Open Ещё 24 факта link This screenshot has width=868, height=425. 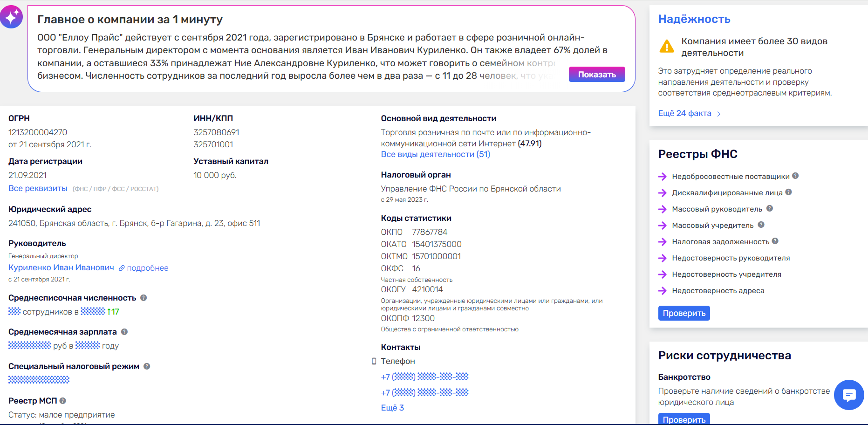coord(685,113)
